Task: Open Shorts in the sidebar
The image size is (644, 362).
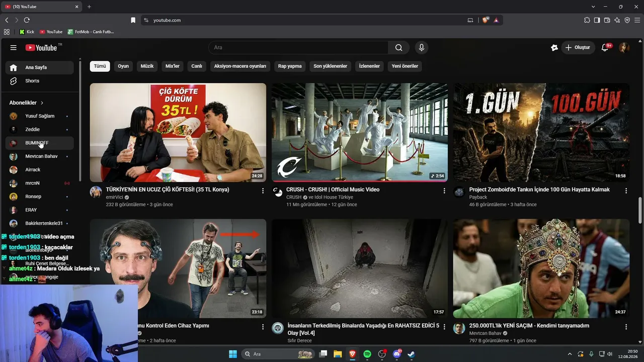Action: pos(39,81)
